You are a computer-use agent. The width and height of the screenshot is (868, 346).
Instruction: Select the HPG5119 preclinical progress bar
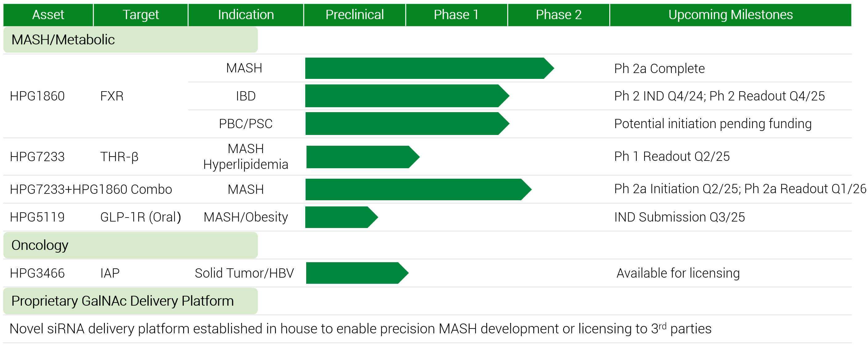tap(342, 217)
